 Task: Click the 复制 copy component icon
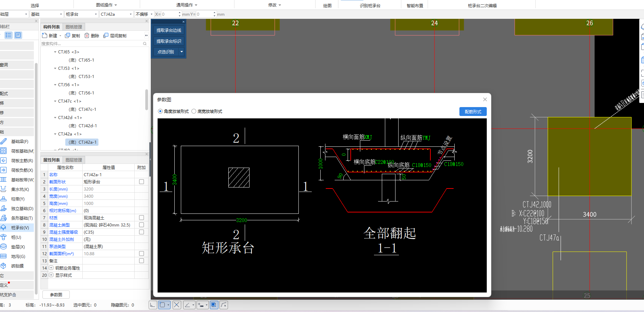tap(67, 36)
